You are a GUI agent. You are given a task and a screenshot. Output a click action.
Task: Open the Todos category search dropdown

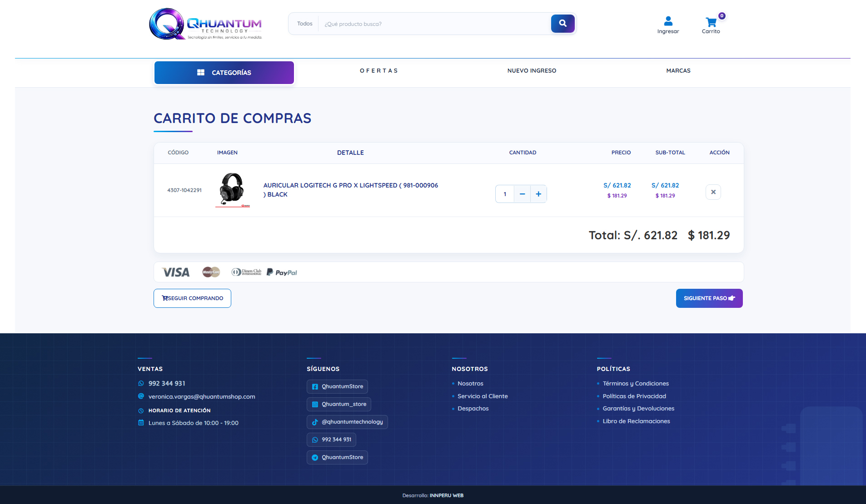(305, 24)
